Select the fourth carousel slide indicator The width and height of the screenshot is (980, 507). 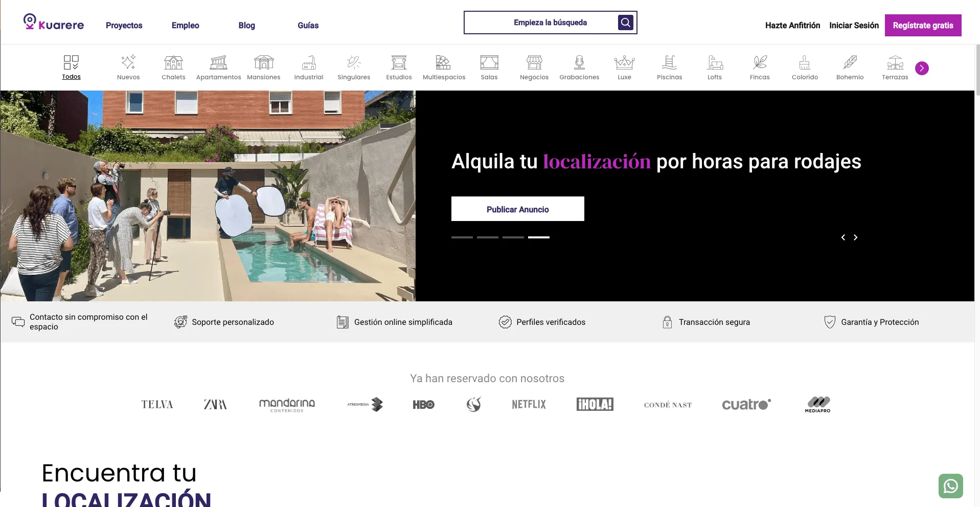click(x=539, y=237)
